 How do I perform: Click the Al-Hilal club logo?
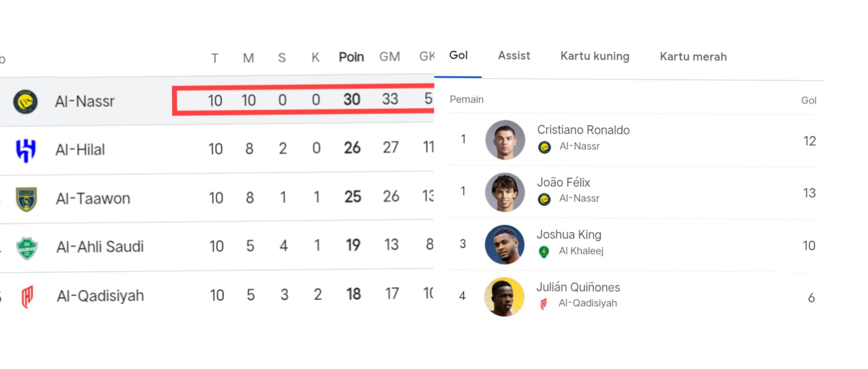(x=26, y=150)
